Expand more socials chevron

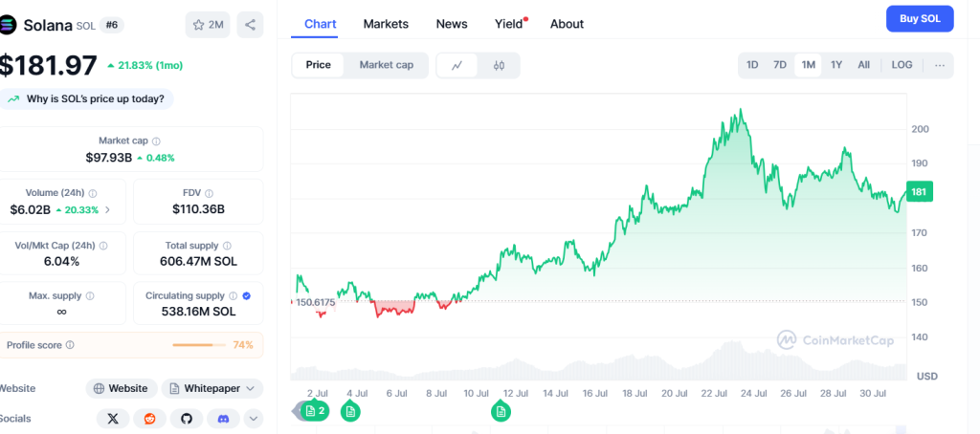(253, 419)
